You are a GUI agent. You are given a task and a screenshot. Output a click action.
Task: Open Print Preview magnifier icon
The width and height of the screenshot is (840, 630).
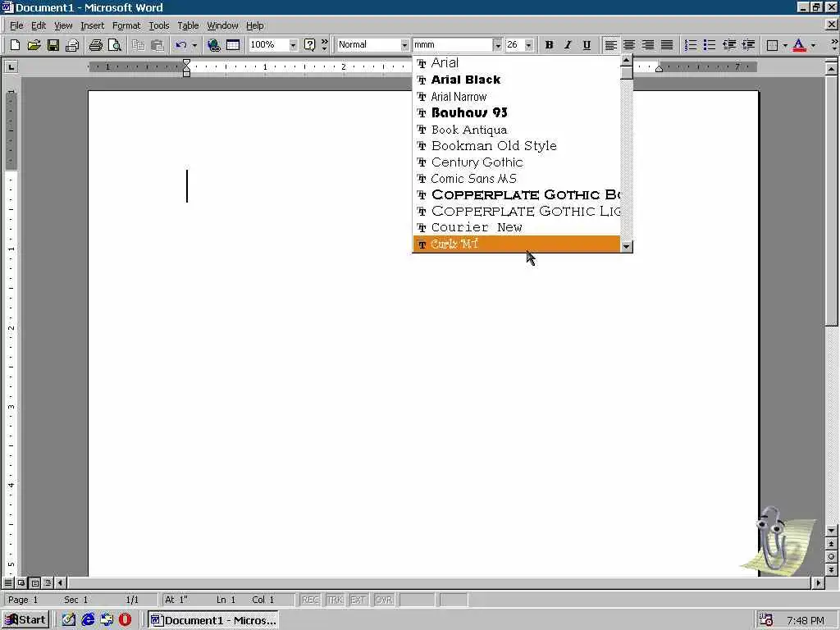(x=114, y=45)
